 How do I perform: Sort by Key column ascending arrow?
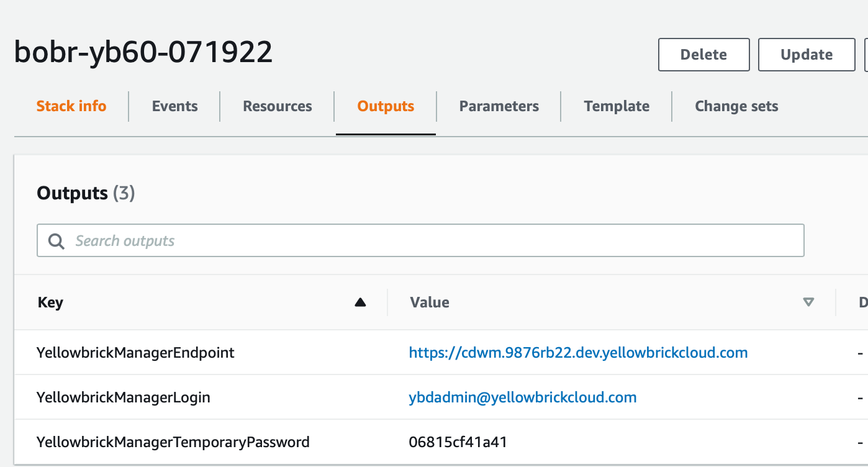point(360,302)
